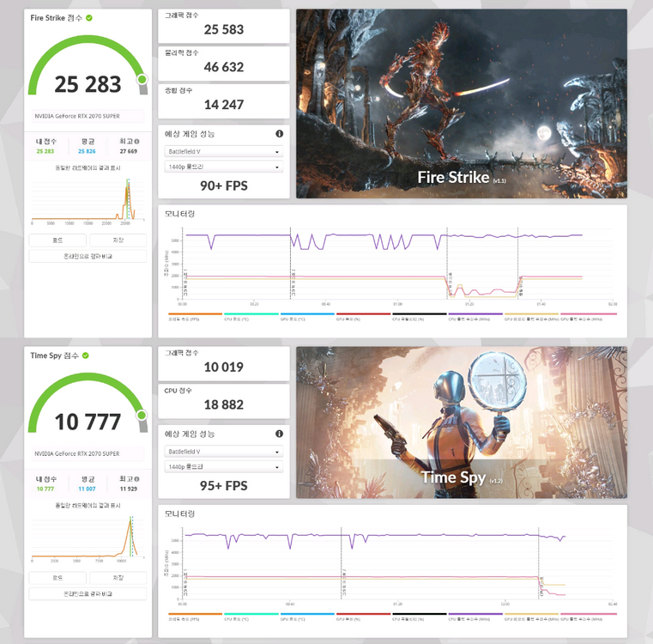This screenshot has width=653, height=644.
Task: Click the 95+ FPS estimate in Time Spy
Action: click(x=224, y=486)
